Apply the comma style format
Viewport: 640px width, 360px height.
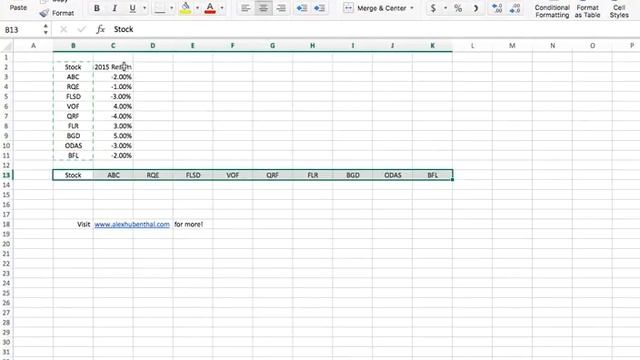click(476, 8)
